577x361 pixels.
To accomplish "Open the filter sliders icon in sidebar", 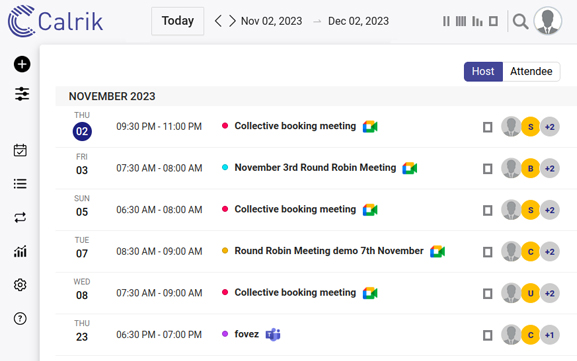I will (x=22, y=94).
